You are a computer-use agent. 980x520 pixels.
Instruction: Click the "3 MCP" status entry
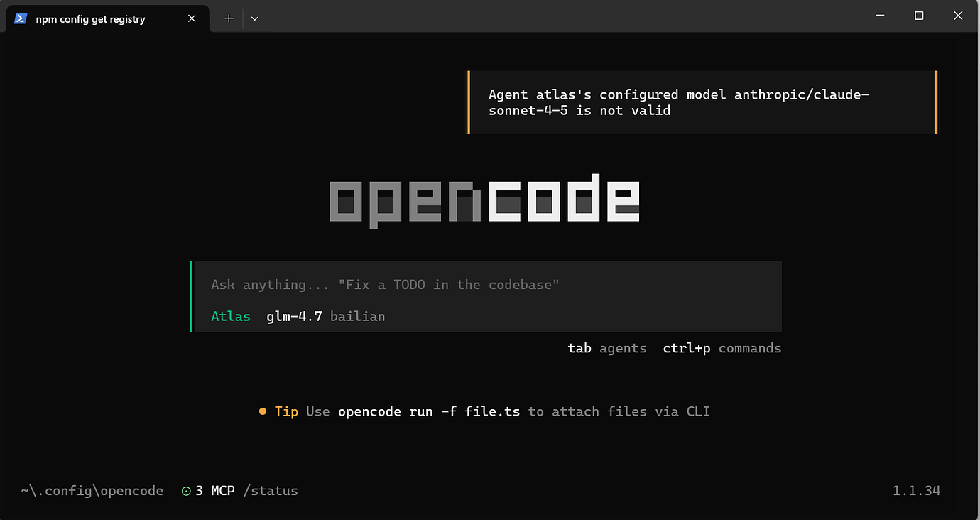pos(214,491)
